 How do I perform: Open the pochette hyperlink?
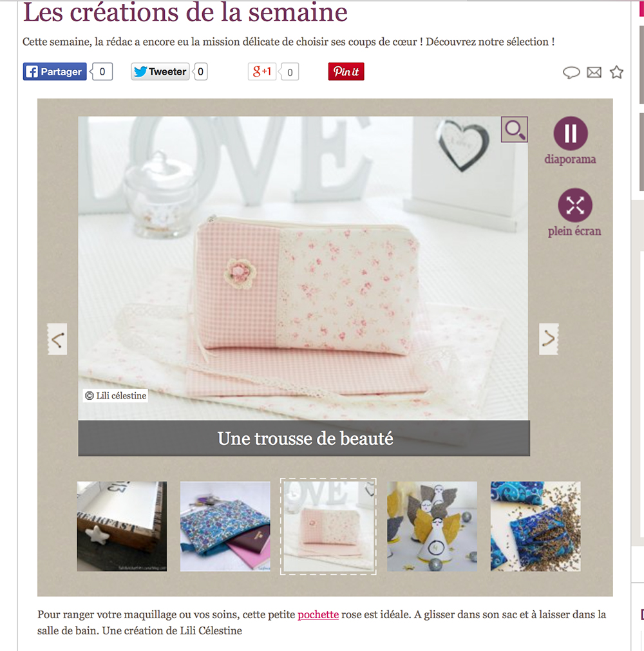[x=318, y=614]
